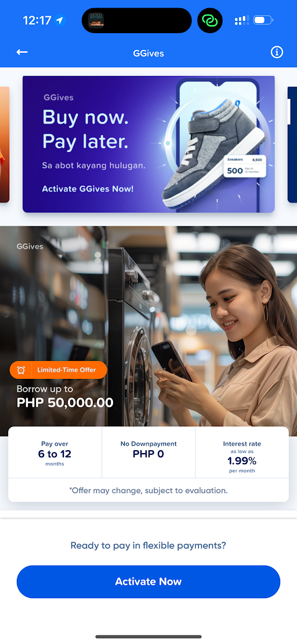Tap the alarm clock icon on orange badge
Image resolution: width=297 pixels, height=644 pixels.
point(21,370)
